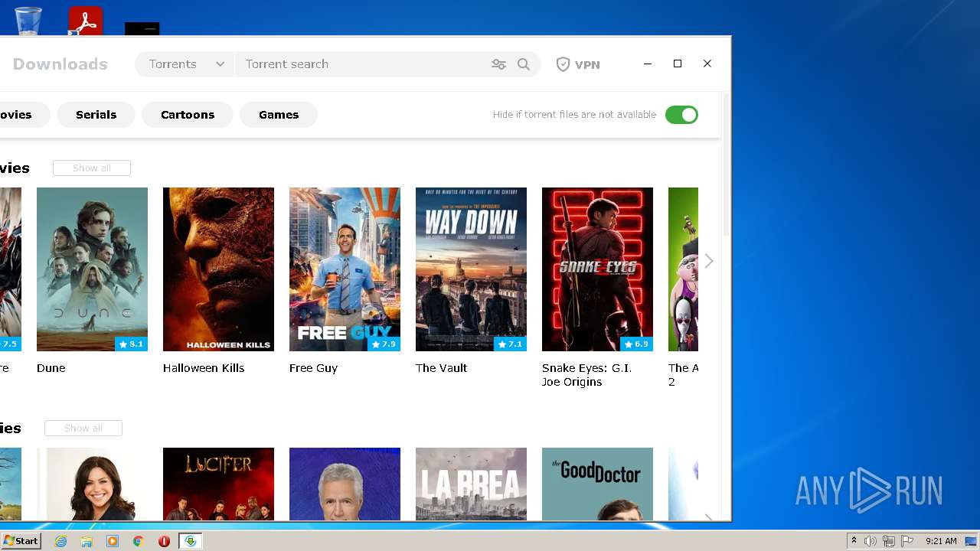Open the Way Down (The Vault) poster
The width and height of the screenshot is (980, 551).
tap(471, 269)
